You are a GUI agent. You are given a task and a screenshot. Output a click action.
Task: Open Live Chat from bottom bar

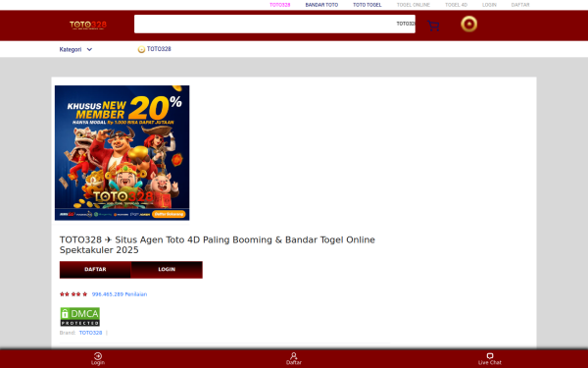tap(489, 358)
